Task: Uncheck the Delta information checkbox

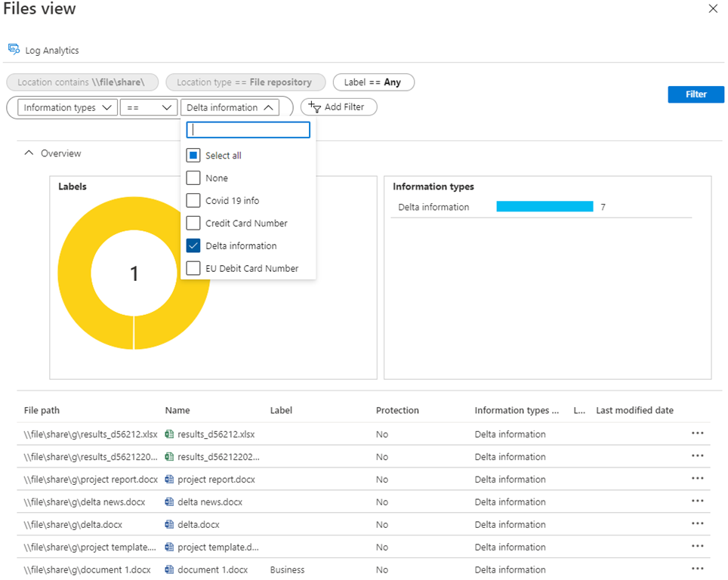Action: [x=193, y=246]
